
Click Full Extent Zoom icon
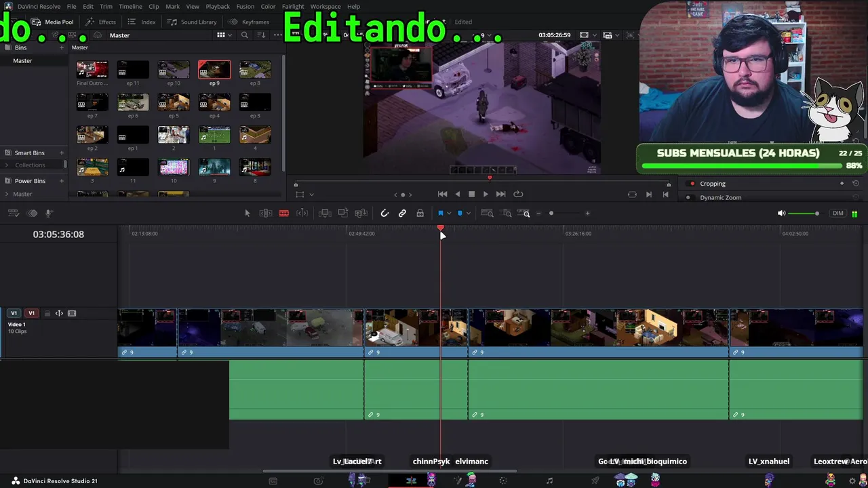(x=487, y=213)
